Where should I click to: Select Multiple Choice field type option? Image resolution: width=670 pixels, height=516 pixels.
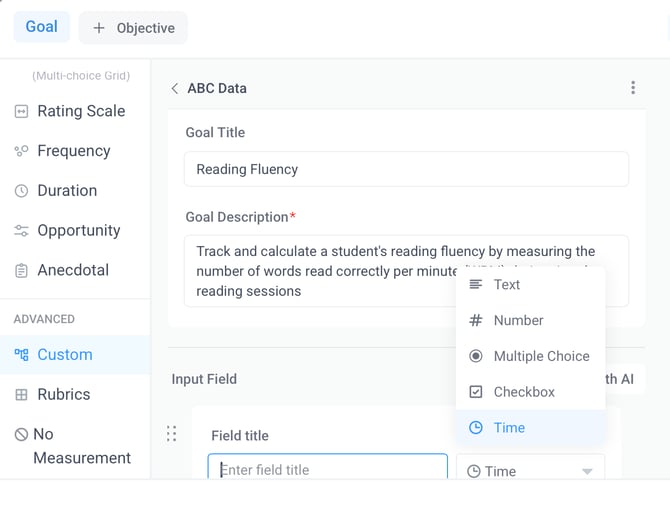point(541,356)
